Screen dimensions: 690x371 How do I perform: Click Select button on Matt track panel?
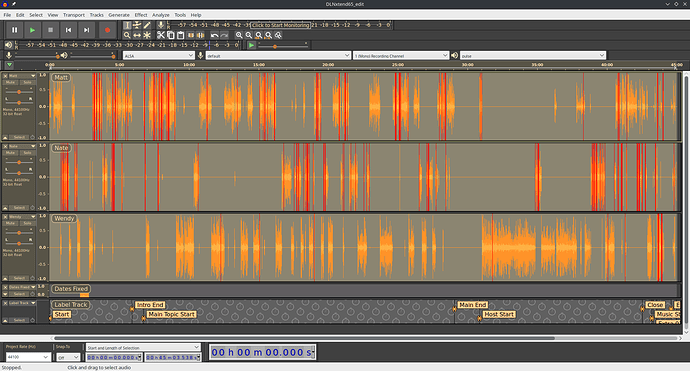tap(19, 137)
